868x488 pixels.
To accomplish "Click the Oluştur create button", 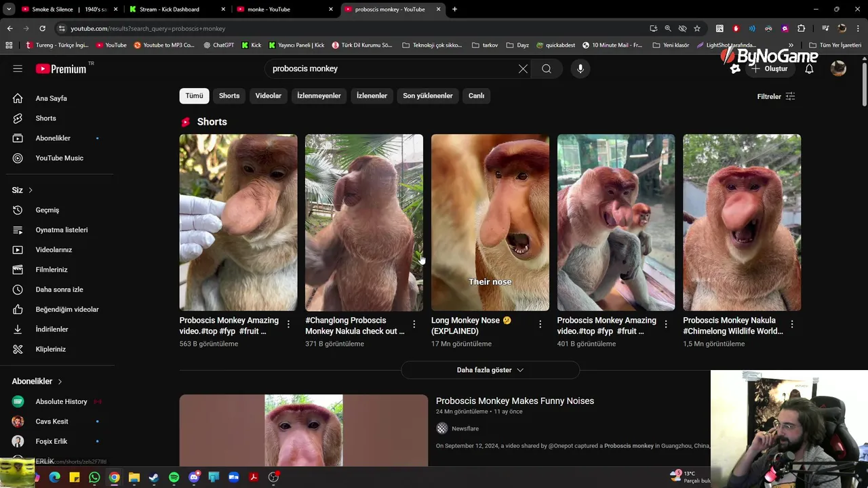I will point(769,68).
